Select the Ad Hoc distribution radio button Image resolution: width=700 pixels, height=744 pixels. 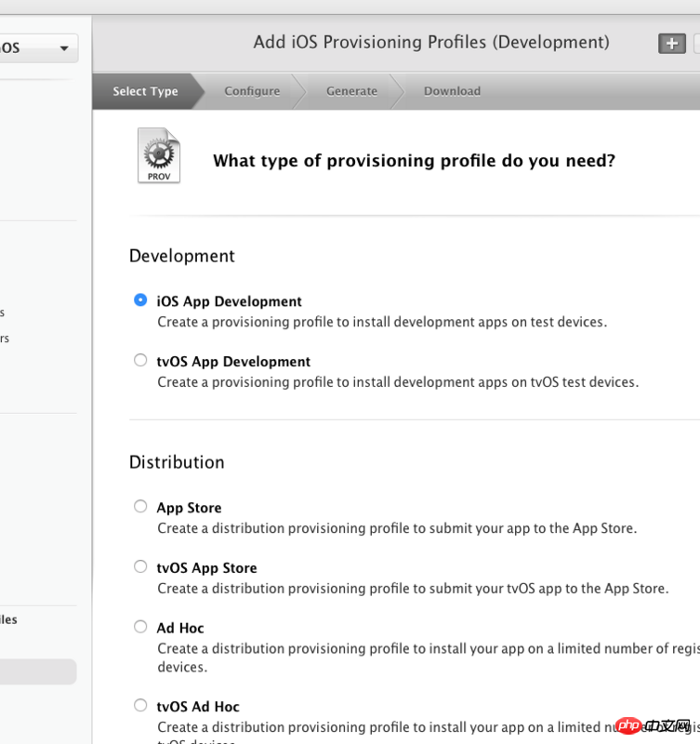(x=140, y=627)
